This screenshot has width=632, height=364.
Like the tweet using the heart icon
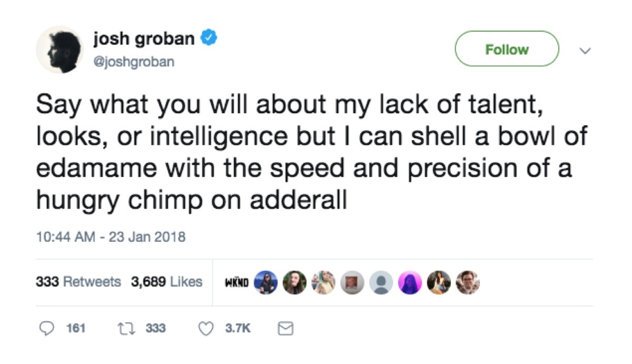pos(208,328)
